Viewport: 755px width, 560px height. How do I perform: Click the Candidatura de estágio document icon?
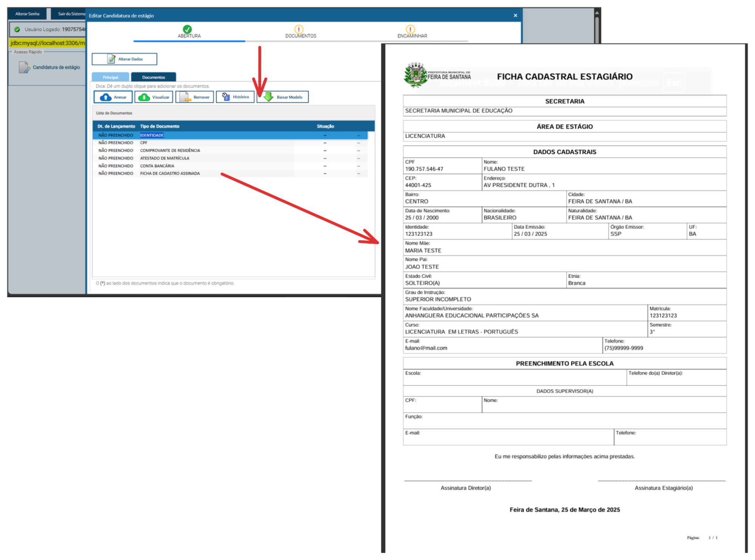click(x=24, y=68)
